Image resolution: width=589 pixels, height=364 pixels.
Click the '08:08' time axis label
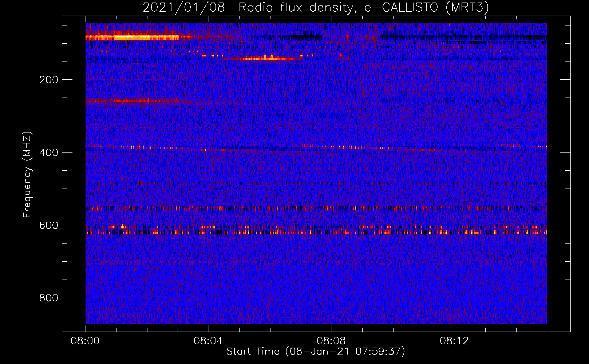331,341
